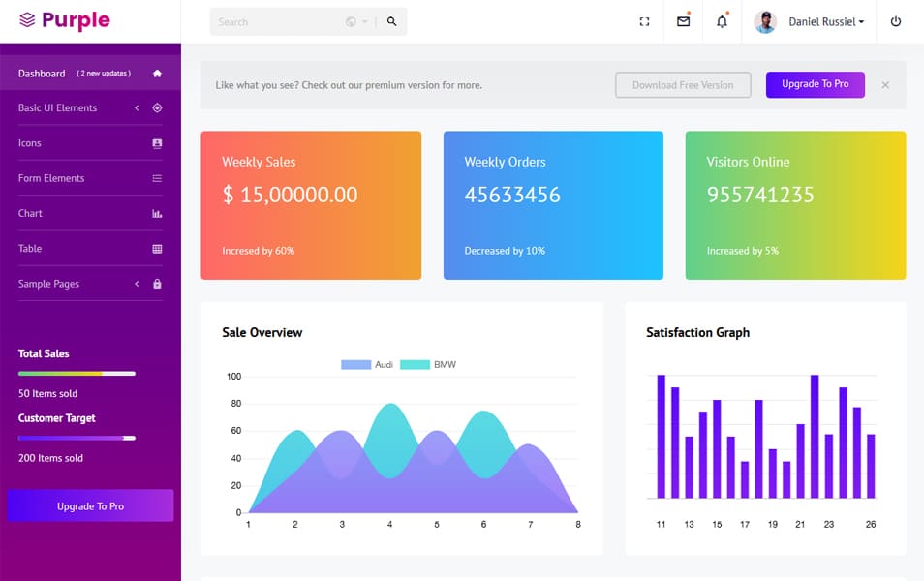Click the Total Sales progress bar
Viewport: 924px width, 581px height.
click(x=77, y=373)
